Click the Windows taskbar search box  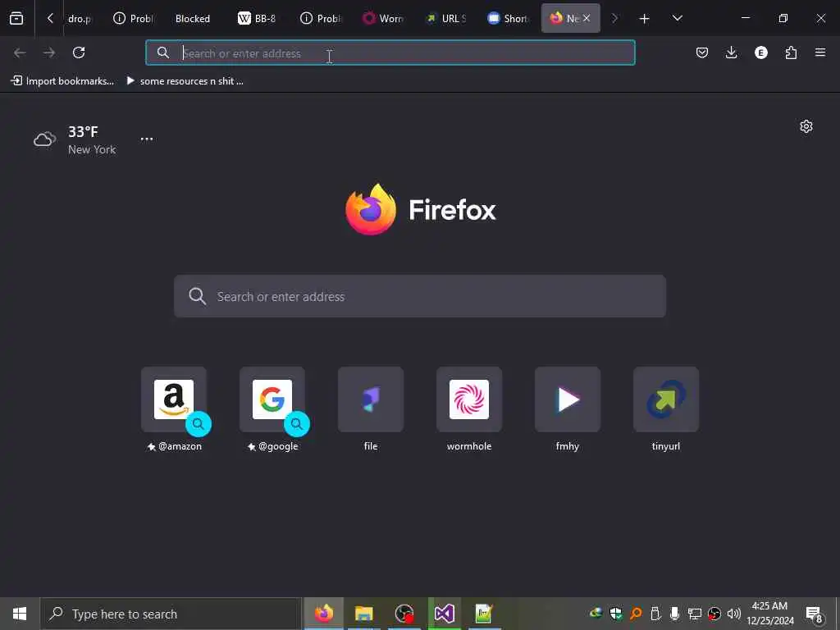pos(171,614)
